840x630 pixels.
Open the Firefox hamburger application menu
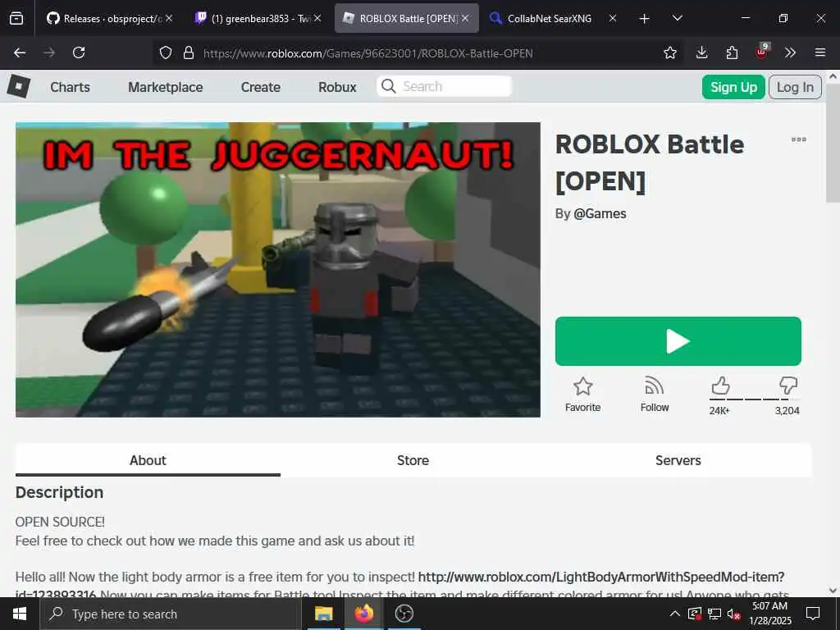click(820, 52)
